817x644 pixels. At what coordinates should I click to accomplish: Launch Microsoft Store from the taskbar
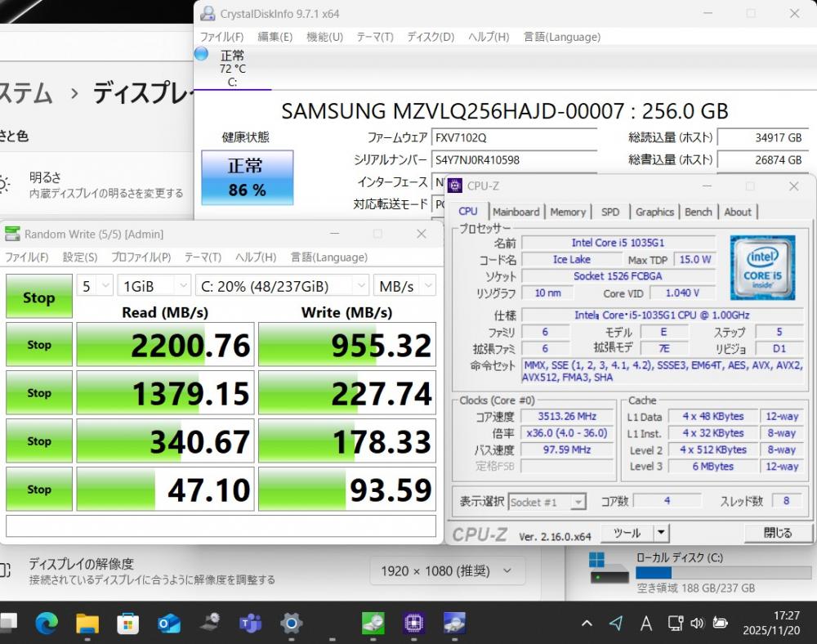pos(127,623)
